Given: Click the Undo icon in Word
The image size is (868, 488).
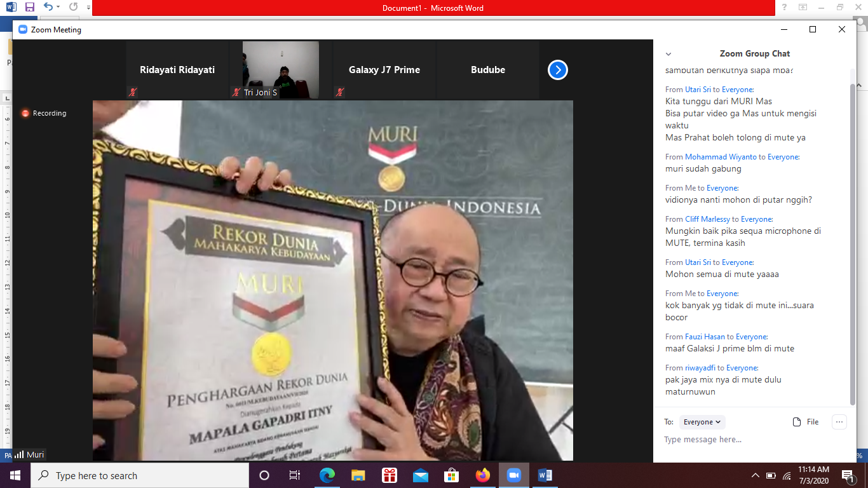Looking at the screenshot, I should tap(48, 7).
